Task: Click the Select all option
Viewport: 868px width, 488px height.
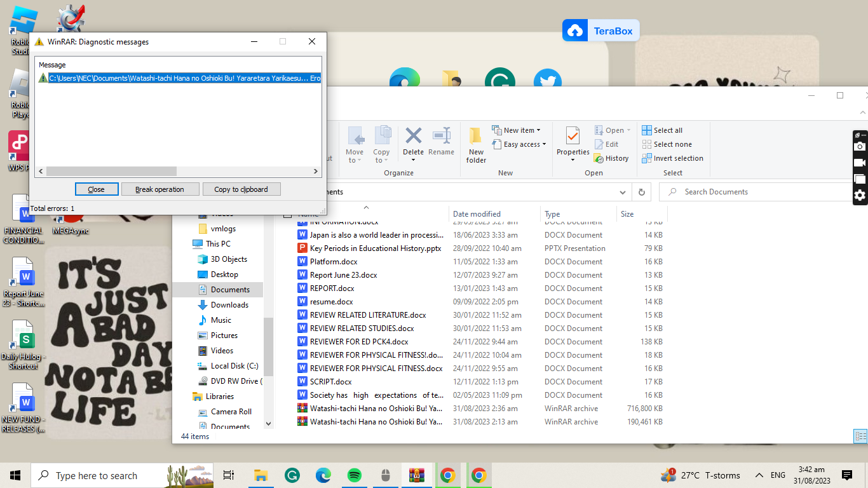Action: (x=661, y=130)
